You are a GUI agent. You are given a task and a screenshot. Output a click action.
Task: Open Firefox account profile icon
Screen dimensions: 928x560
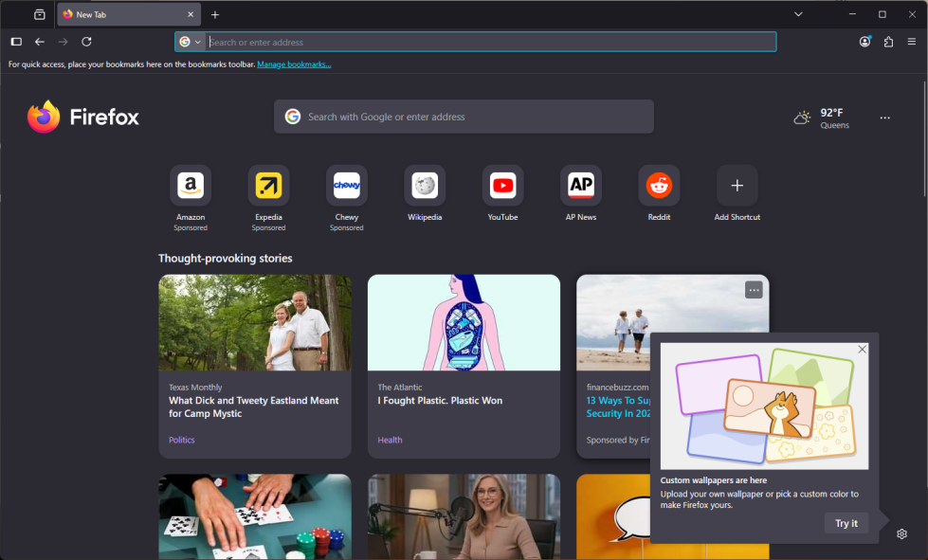click(x=864, y=42)
